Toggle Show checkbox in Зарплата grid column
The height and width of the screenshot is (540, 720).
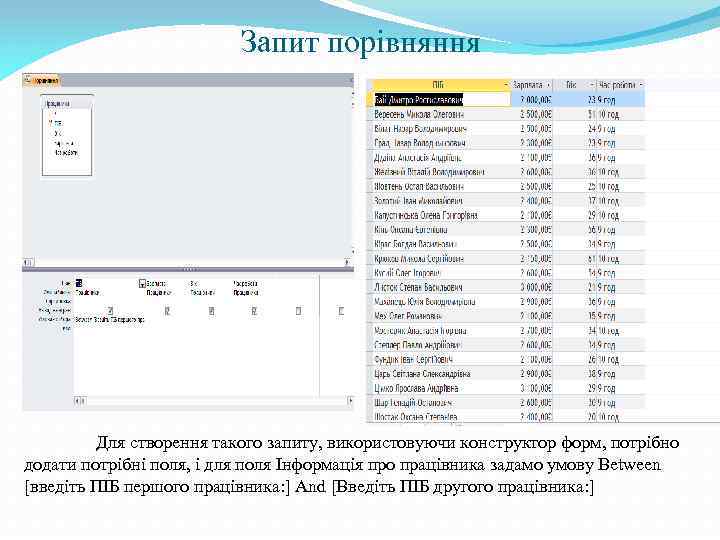pos(167,311)
